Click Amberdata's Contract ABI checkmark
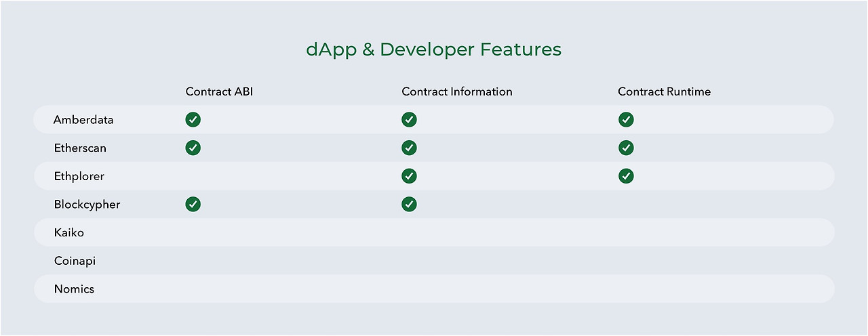 [193, 120]
